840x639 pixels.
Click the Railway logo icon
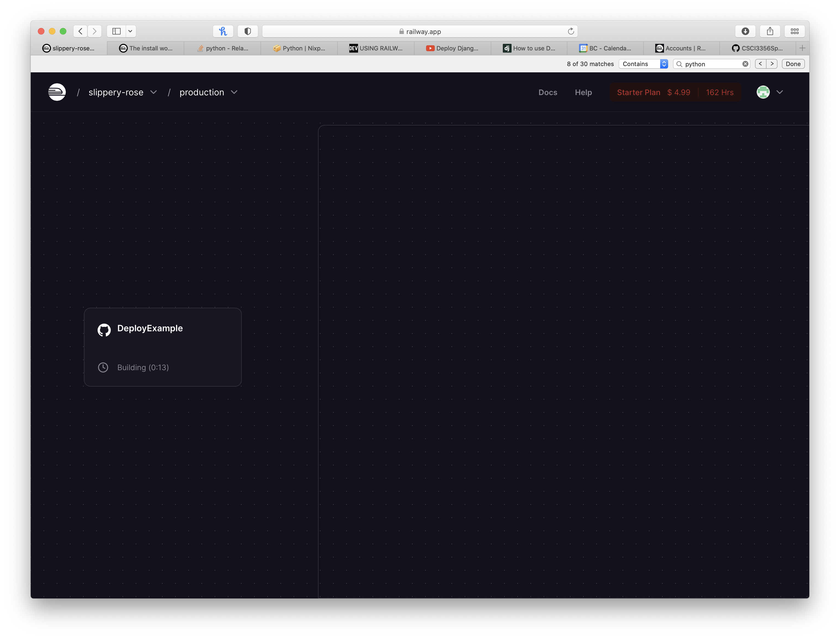(57, 92)
